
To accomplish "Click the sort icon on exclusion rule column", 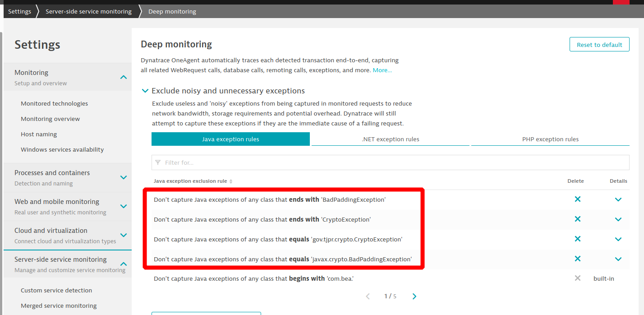I will pos(231,181).
